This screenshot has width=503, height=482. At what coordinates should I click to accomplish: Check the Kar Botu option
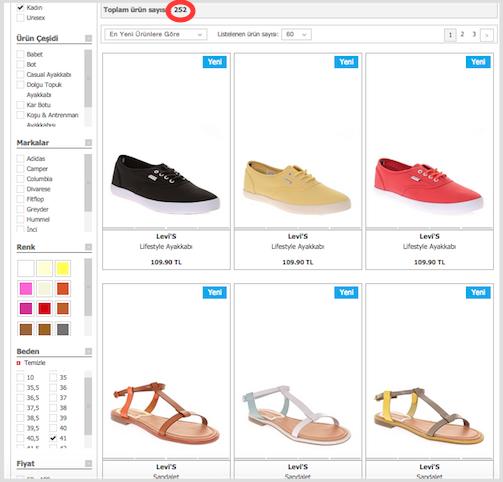(x=20, y=105)
